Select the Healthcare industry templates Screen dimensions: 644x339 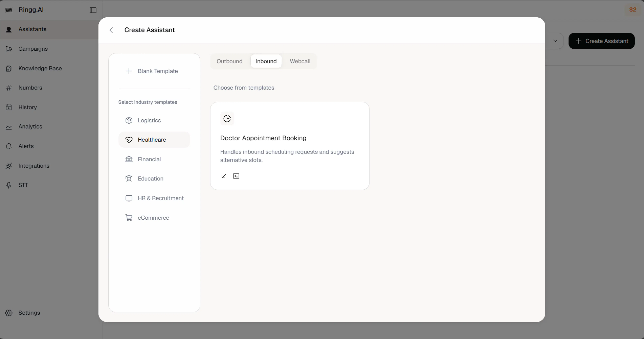pos(154,140)
